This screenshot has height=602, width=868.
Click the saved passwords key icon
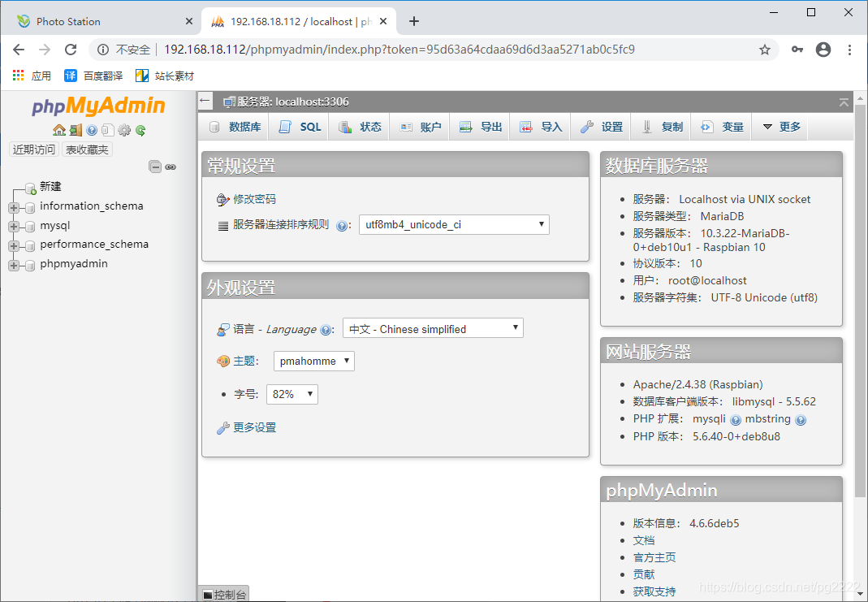tap(797, 50)
